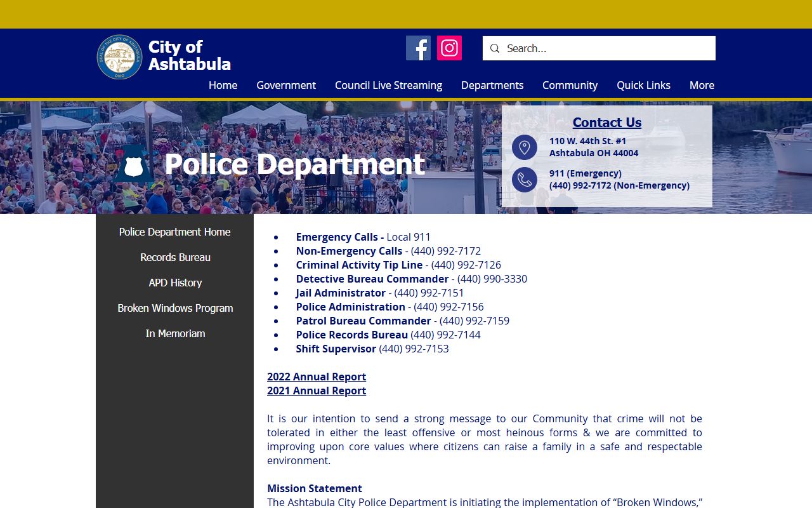Select Police Department Home in sidebar

point(174,232)
